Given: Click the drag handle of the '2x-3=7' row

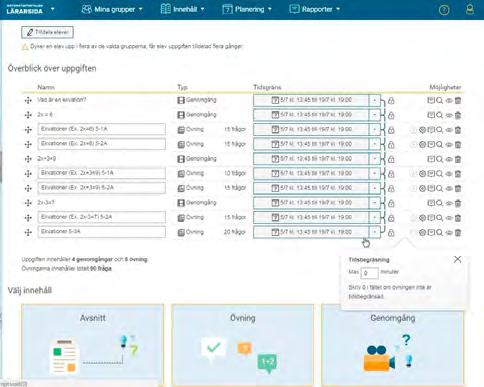Looking at the screenshot, I should 28,203.
